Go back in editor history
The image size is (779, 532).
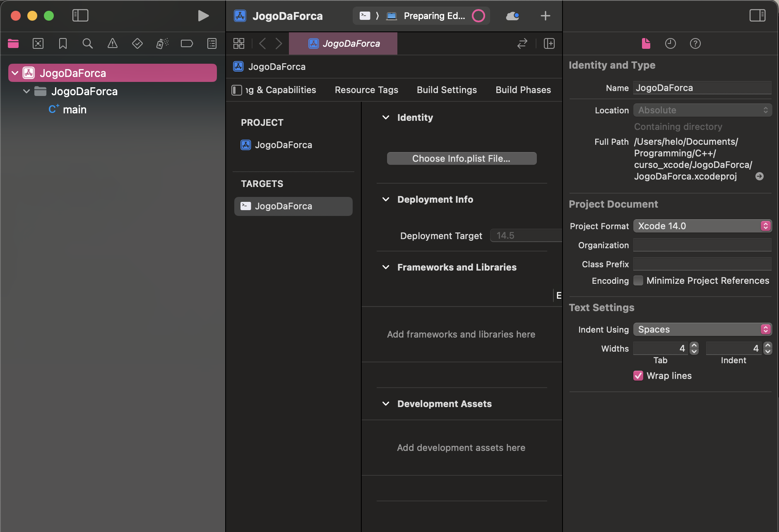coord(262,43)
